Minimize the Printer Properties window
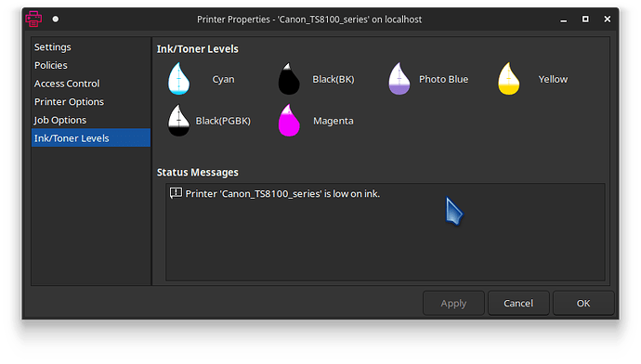Image resolution: width=641 pixels, height=364 pixels. point(564,19)
